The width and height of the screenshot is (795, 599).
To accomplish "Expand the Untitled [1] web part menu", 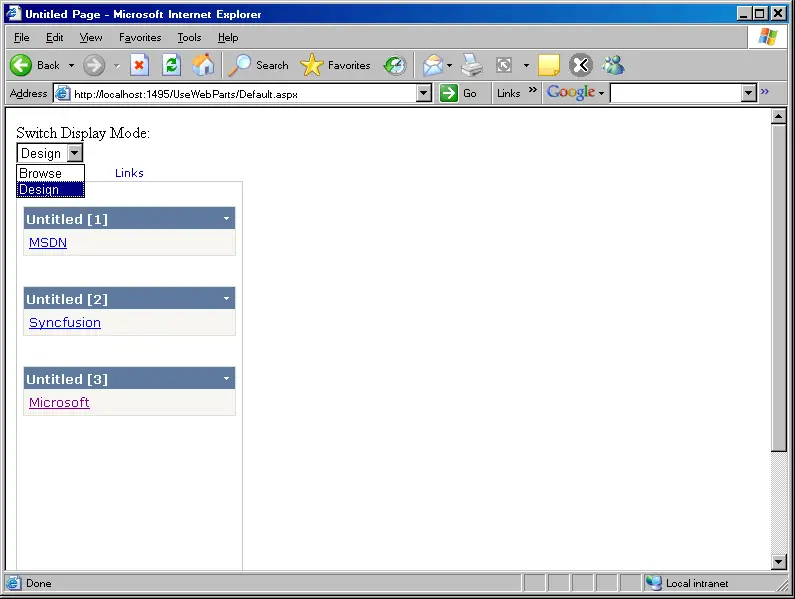I will [x=226, y=219].
